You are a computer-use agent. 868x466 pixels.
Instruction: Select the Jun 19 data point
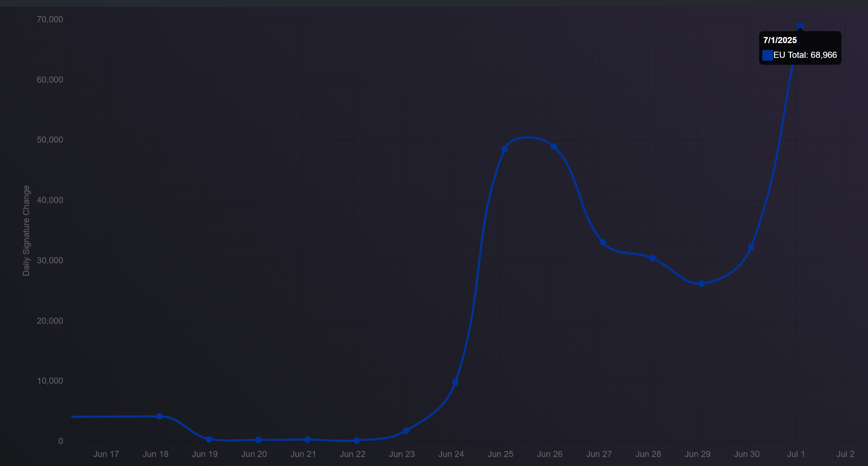(x=209, y=439)
